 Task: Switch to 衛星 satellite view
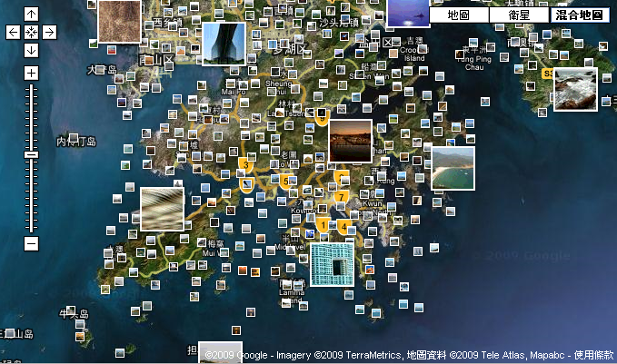(x=519, y=15)
